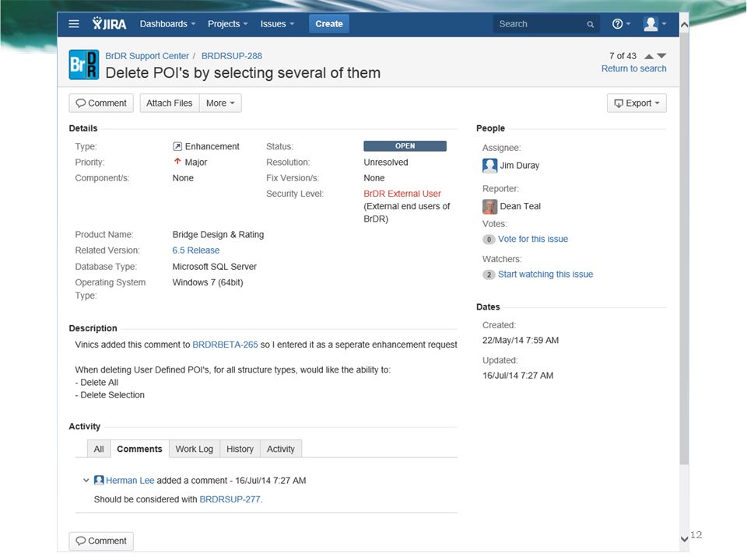Image resolution: width=747 pixels, height=560 pixels.
Task: Open the BRDRSUP-277 linked issue
Action: click(230, 499)
